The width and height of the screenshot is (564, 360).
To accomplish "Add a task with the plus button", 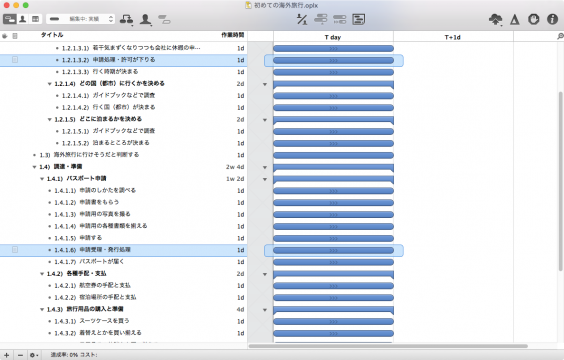I will (x=6, y=355).
